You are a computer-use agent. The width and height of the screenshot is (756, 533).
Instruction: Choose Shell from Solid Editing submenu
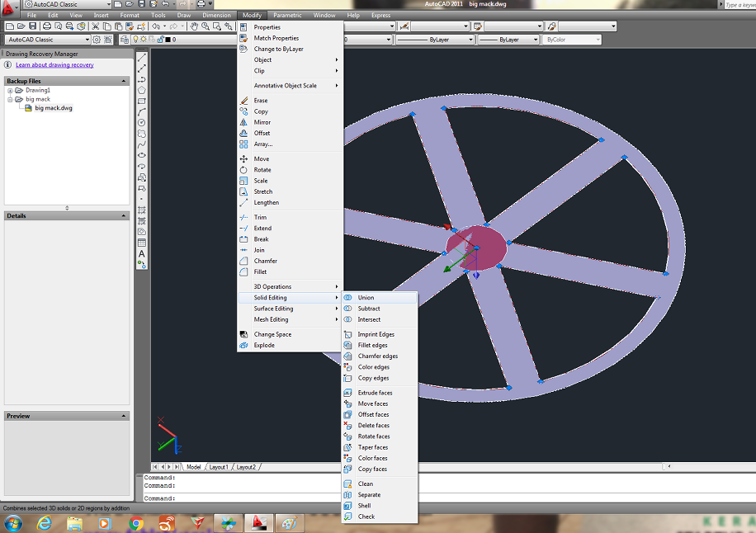[379, 506]
